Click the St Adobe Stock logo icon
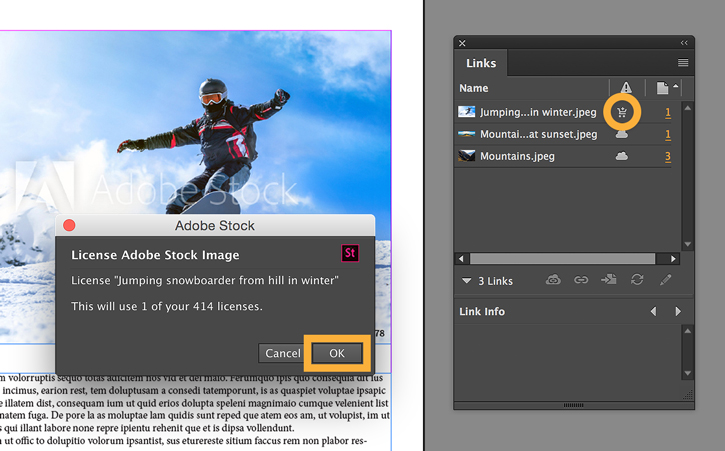This screenshot has height=451, width=725. point(350,253)
